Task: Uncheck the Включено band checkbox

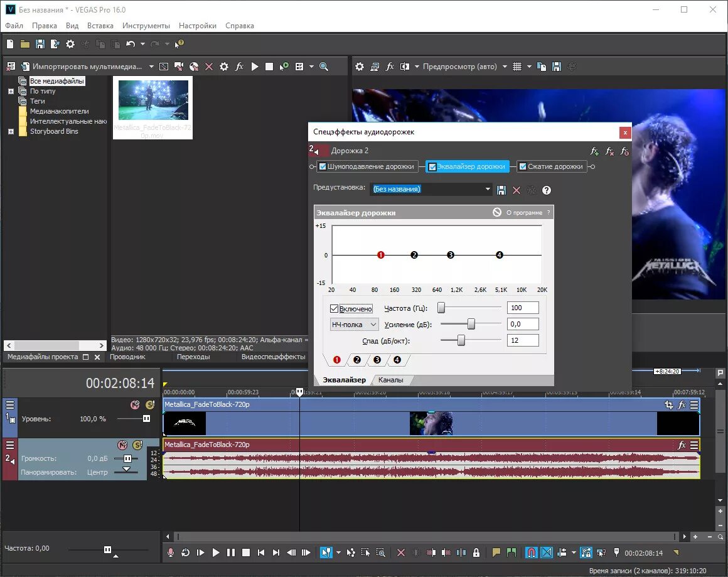Action: click(x=334, y=308)
